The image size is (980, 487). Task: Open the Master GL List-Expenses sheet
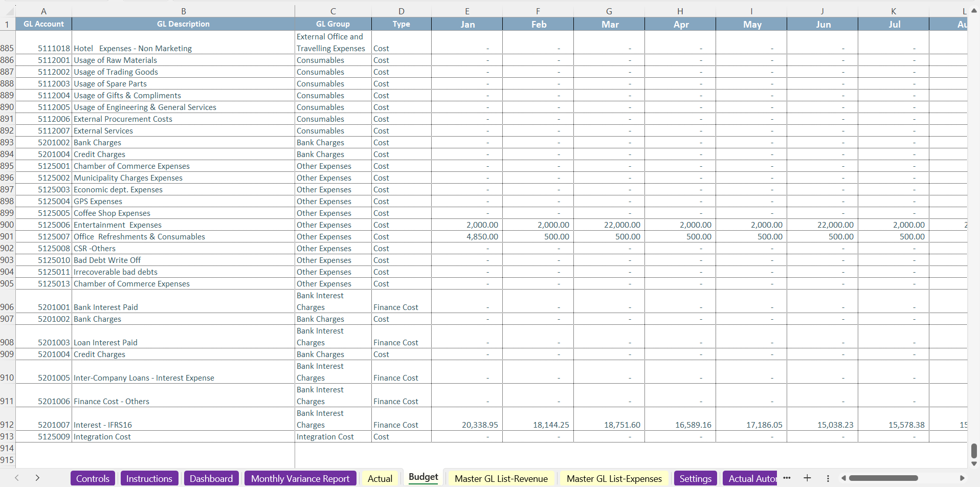point(614,478)
